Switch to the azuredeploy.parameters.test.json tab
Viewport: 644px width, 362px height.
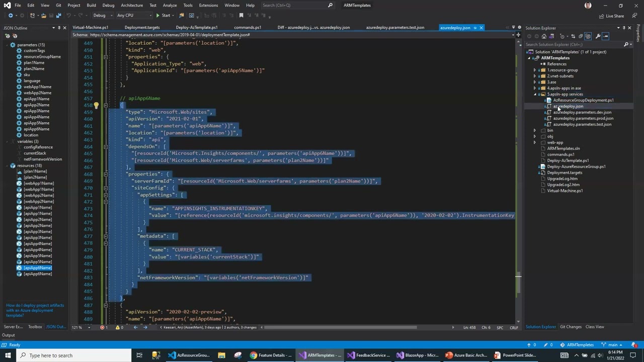click(395, 28)
